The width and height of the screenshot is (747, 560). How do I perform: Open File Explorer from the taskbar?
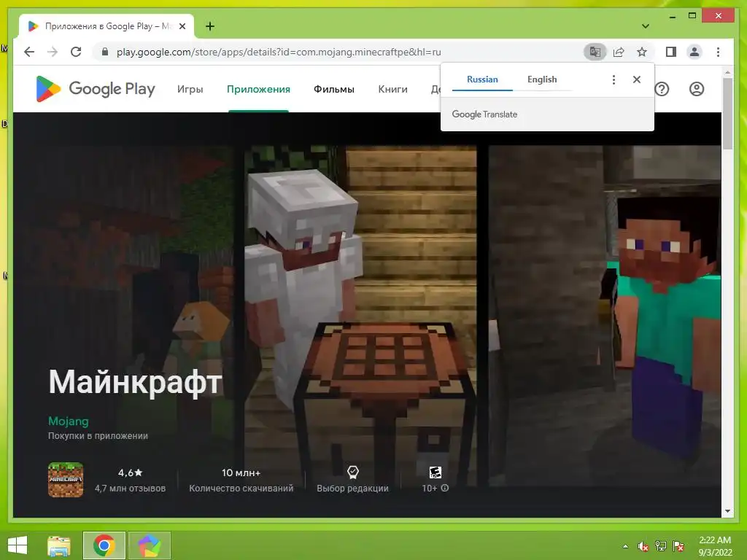pos(59,545)
